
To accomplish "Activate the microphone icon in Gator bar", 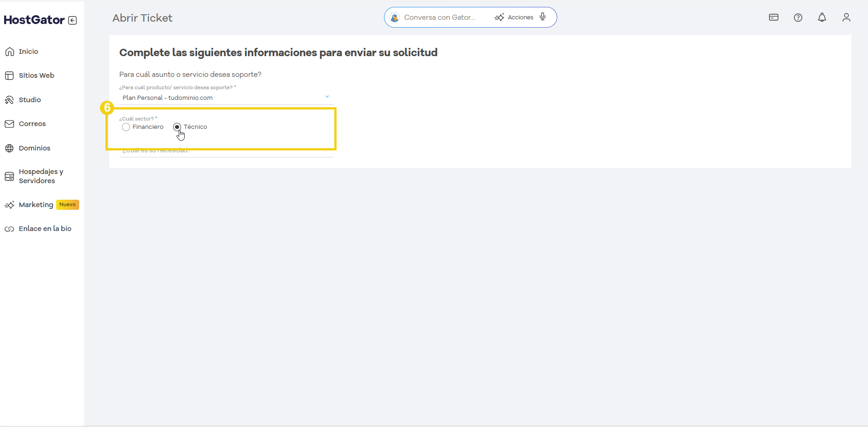I will (x=543, y=17).
